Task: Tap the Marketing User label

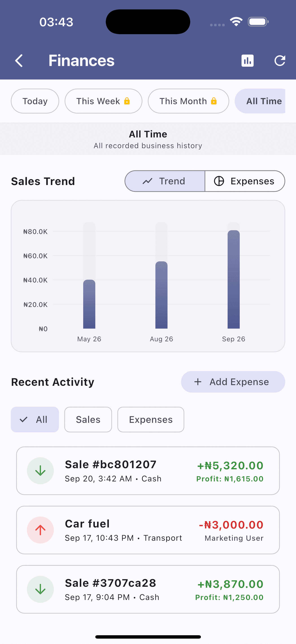Action: (234, 538)
